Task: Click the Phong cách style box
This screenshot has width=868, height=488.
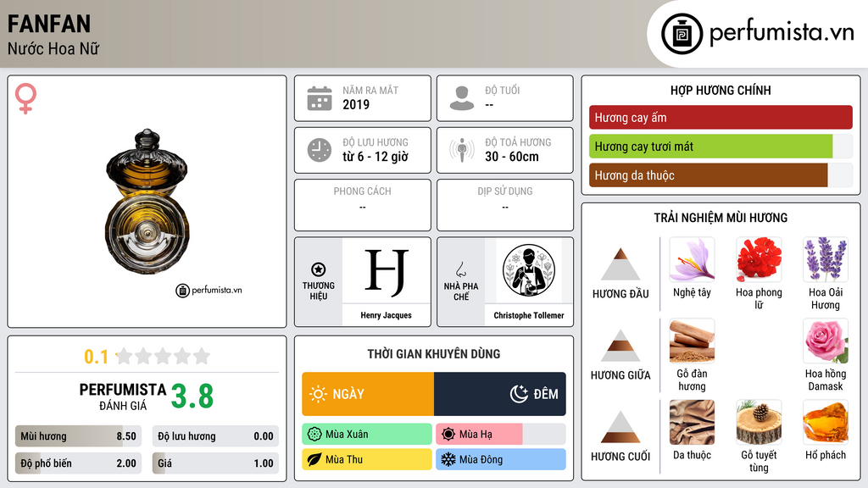Action: 363,205
